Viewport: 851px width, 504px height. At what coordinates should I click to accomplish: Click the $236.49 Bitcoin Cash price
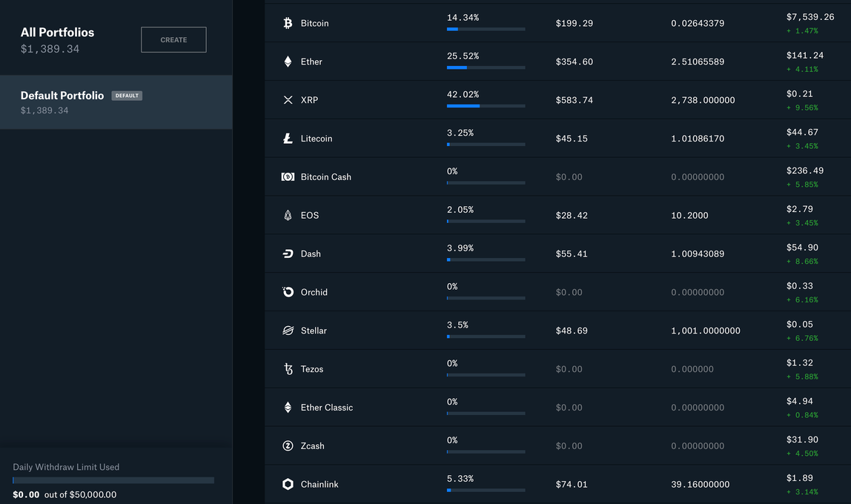(805, 170)
